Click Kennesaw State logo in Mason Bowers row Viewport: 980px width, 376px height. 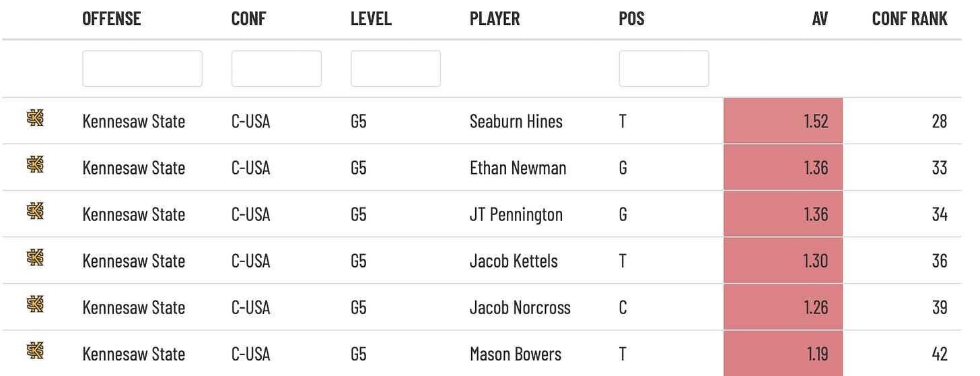(x=35, y=351)
